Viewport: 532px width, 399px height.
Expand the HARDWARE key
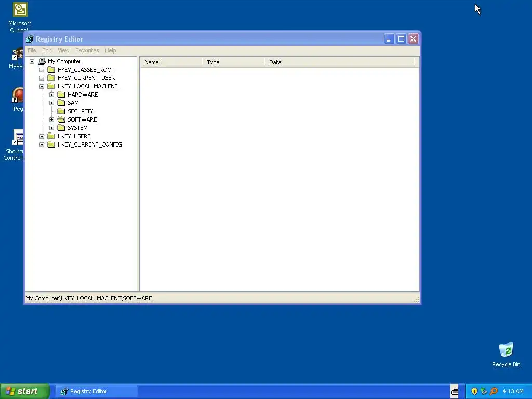click(x=51, y=95)
